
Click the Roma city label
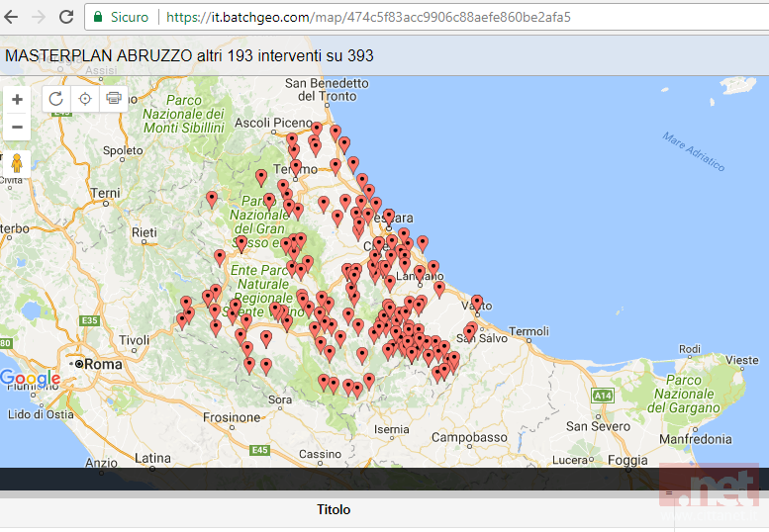[103, 364]
